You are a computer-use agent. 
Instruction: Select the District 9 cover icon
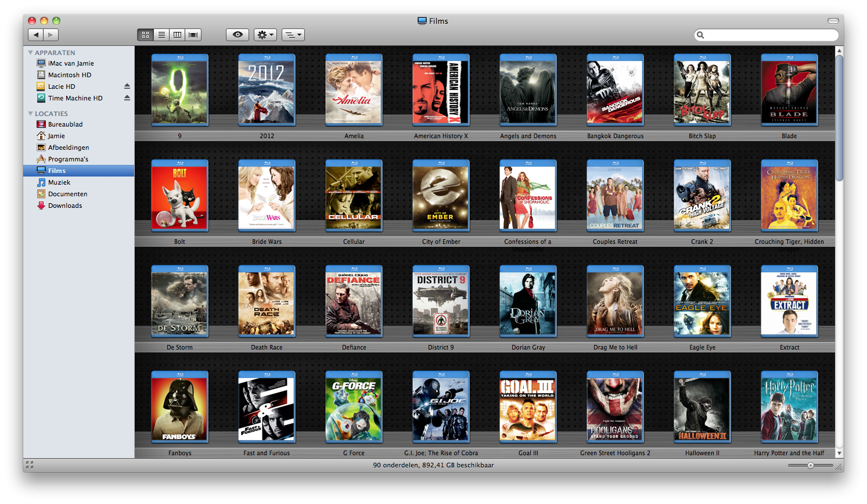[441, 301]
